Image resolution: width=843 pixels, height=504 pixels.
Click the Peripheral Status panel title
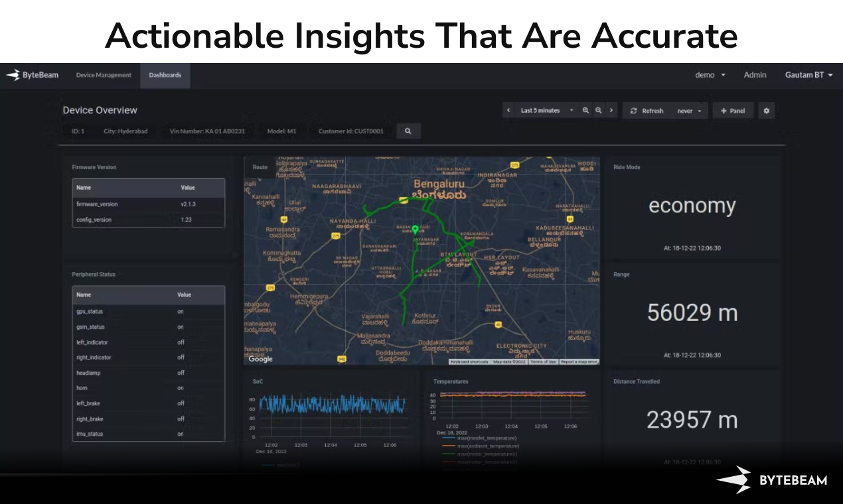point(94,275)
